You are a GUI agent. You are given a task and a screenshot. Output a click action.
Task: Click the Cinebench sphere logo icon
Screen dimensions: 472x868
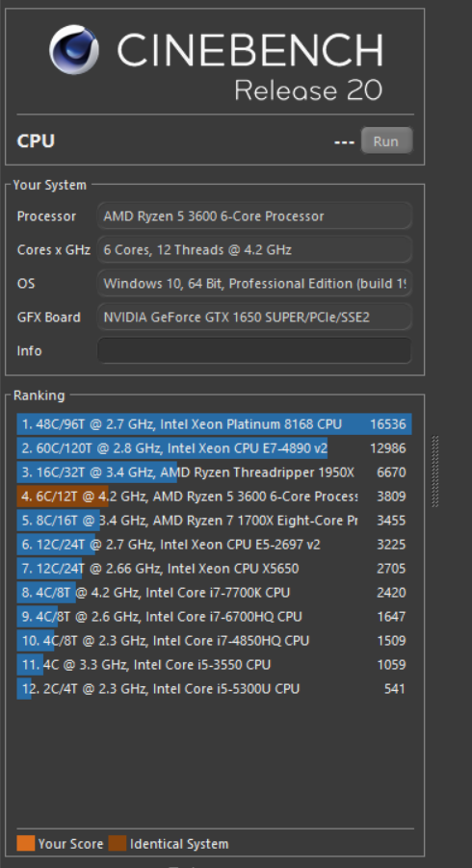tap(73, 49)
